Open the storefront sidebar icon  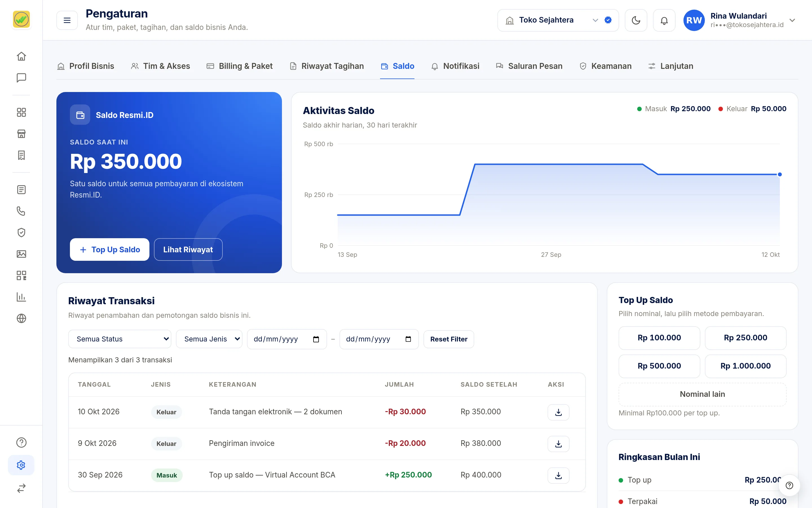[21, 134]
